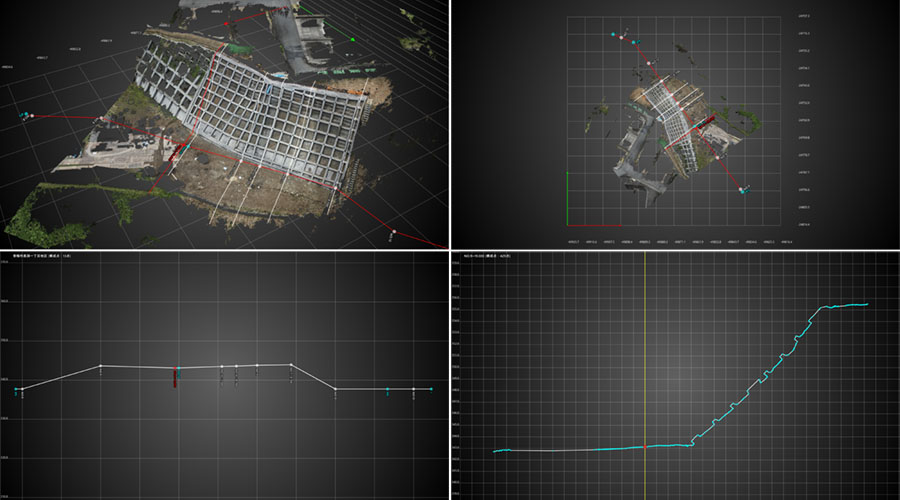Select the top end of the cyan cross-section curve
Screen dimensions: 900x500
tap(865, 304)
